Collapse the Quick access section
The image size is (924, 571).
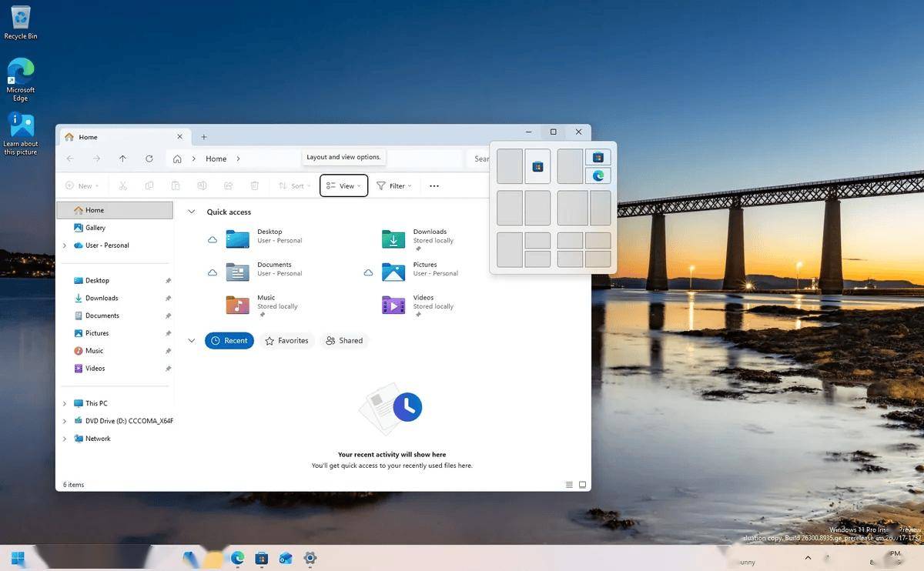(x=192, y=212)
